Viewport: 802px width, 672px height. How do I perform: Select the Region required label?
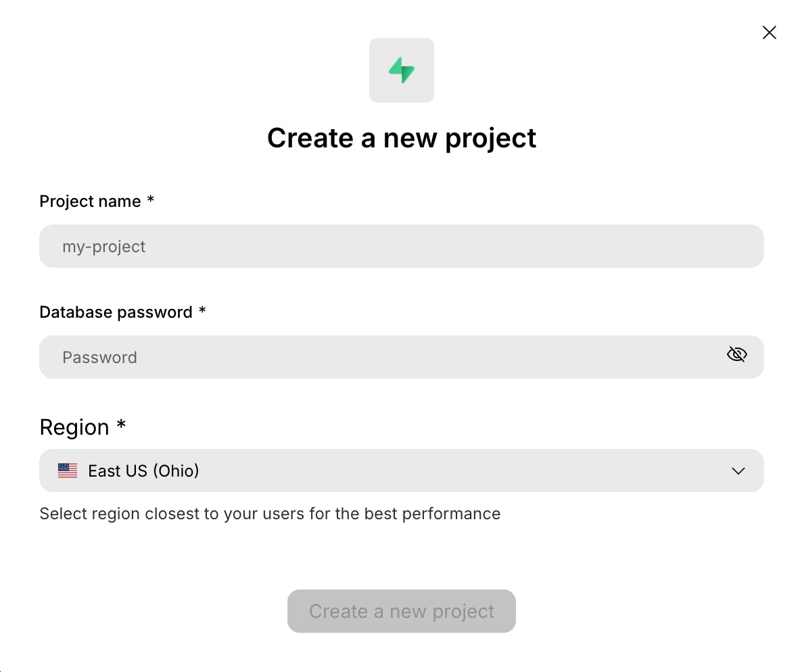point(82,427)
